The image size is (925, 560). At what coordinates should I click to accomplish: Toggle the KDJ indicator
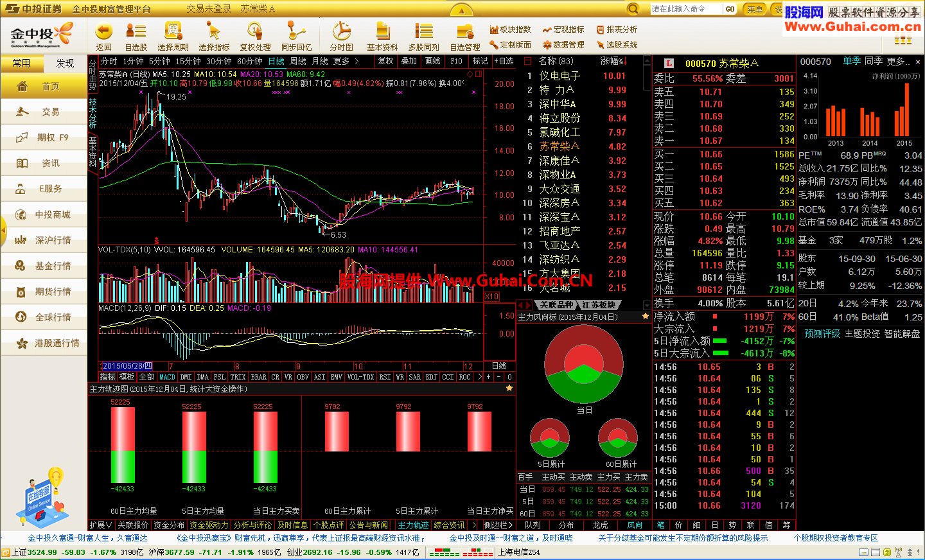coord(432,377)
